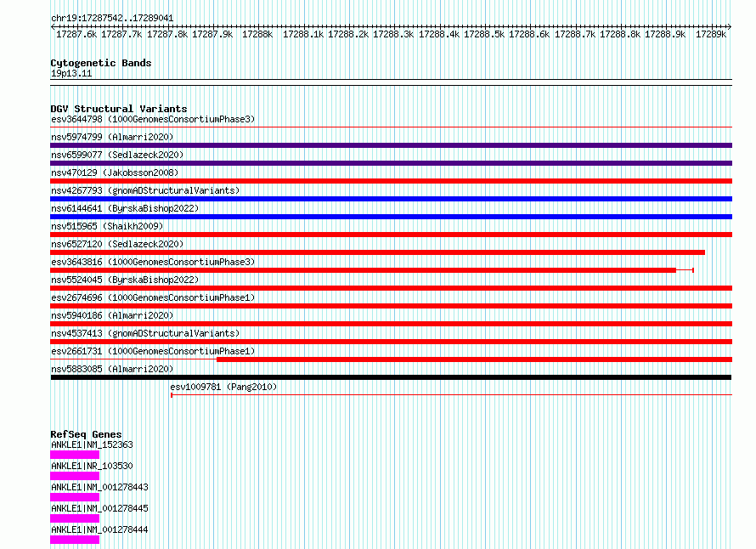Click the esv1009781 (Pang2010) label
756x549 pixels.
coord(223,387)
